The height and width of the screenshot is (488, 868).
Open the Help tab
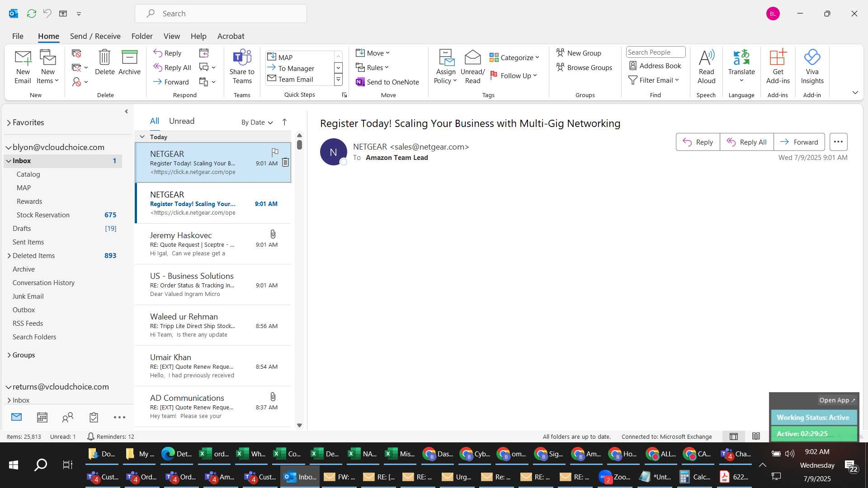coord(198,36)
